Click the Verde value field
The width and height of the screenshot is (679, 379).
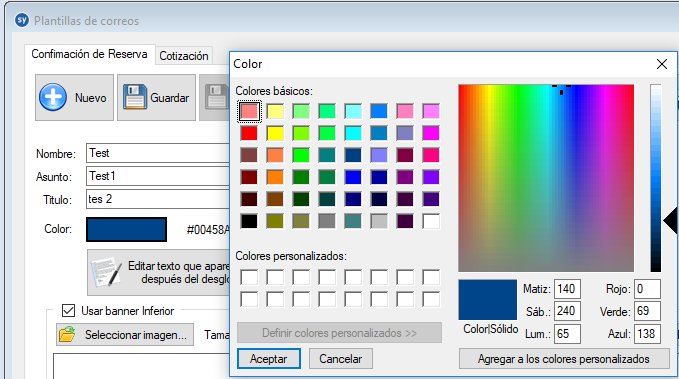click(647, 311)
